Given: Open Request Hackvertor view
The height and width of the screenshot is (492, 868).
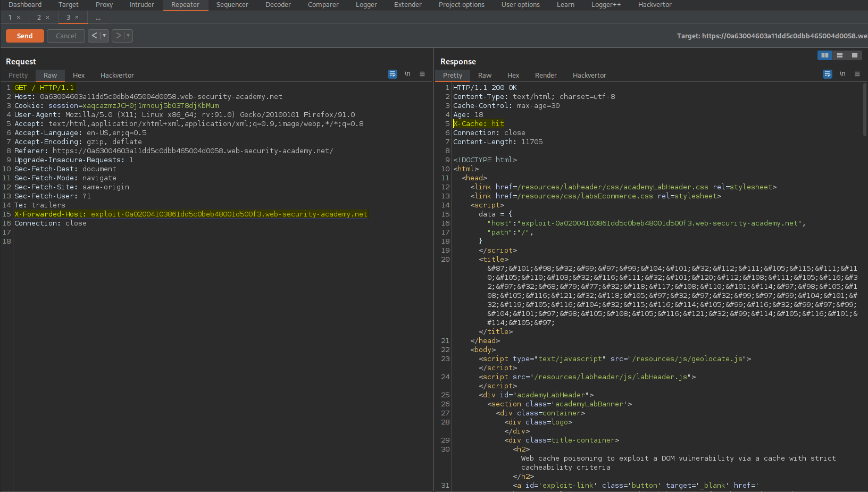Looking at the screenshot, I should coord(117,76).
